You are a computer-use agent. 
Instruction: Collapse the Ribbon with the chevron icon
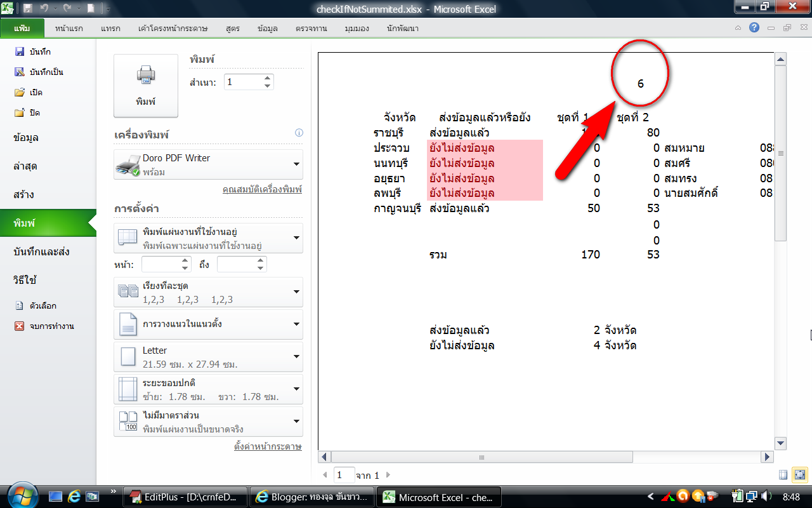[x=738, y=28]
